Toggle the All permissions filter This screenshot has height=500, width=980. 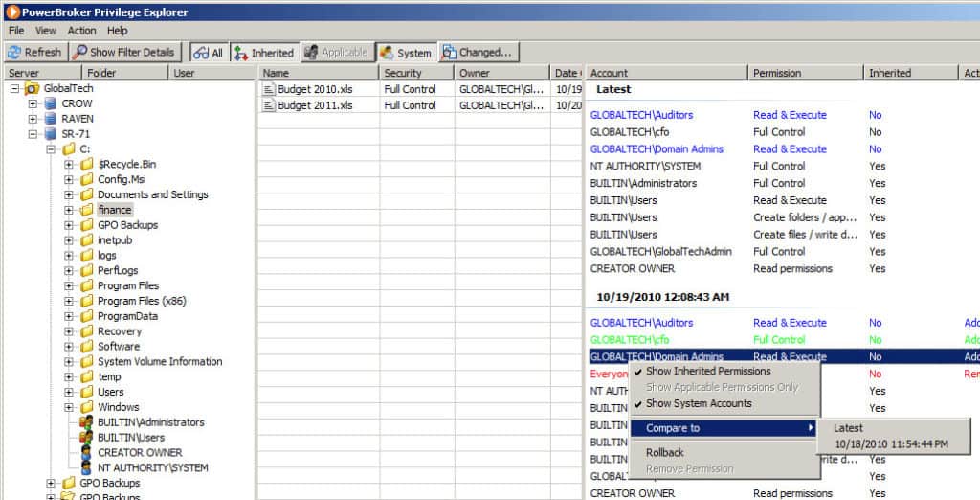click(x=208, y=53)
